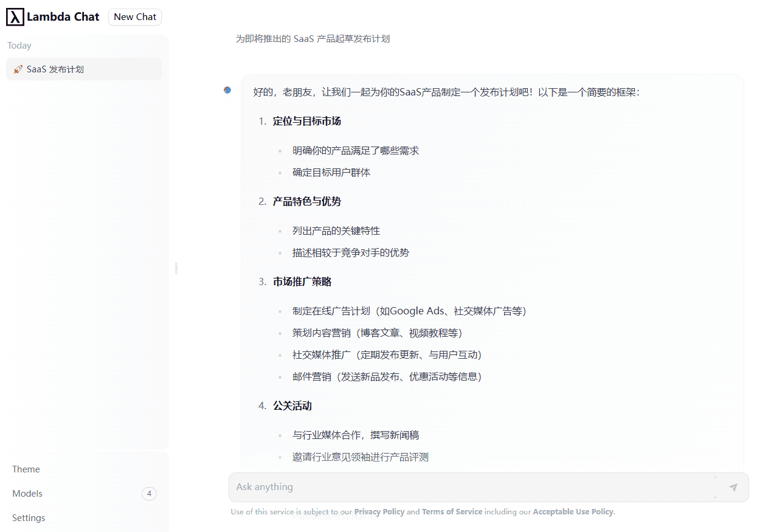Screen dimensions: 757x532
Task: Open the Models menu
Action: point(85,494)
